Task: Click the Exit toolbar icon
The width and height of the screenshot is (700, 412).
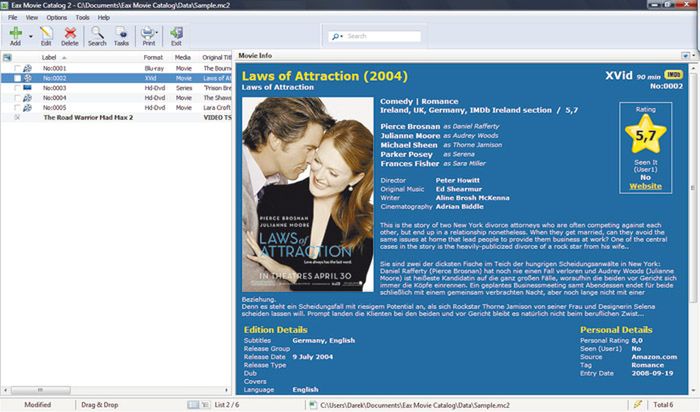Action: 176,33
